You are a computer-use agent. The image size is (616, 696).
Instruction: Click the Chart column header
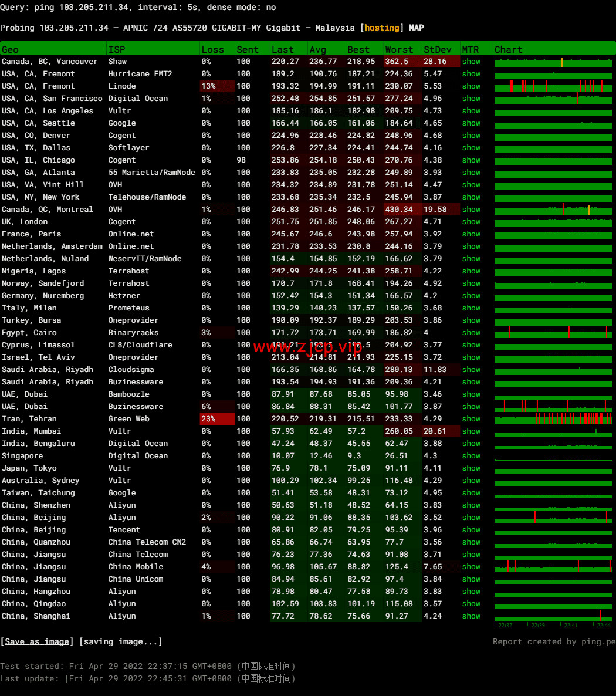[x=508, y=50]
